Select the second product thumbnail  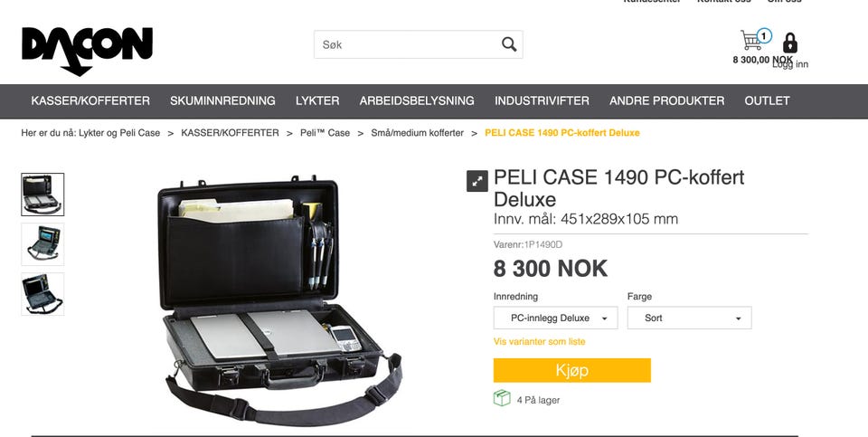click(42, 244)
